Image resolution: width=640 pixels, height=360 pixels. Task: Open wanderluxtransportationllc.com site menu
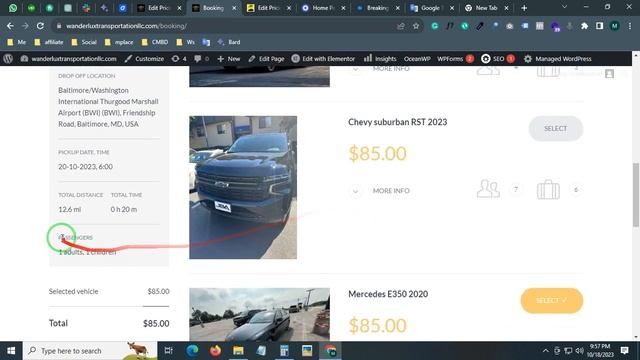point(69,59)
